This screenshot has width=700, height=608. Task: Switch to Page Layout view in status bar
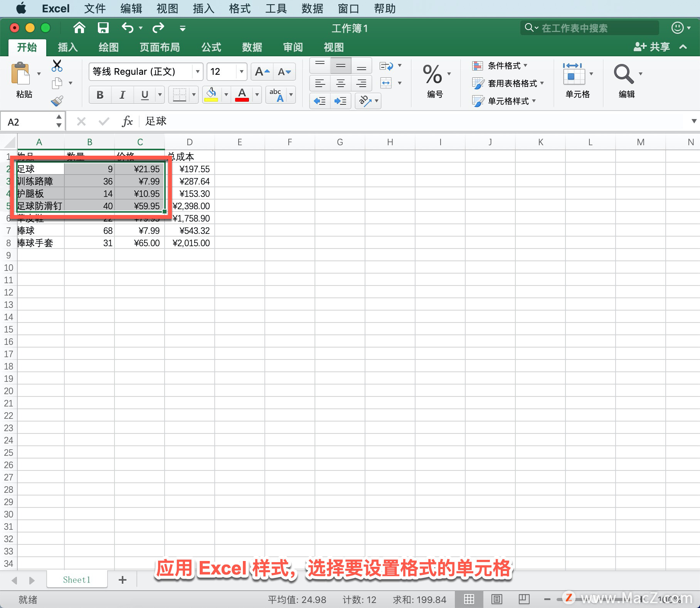point(497,599)
